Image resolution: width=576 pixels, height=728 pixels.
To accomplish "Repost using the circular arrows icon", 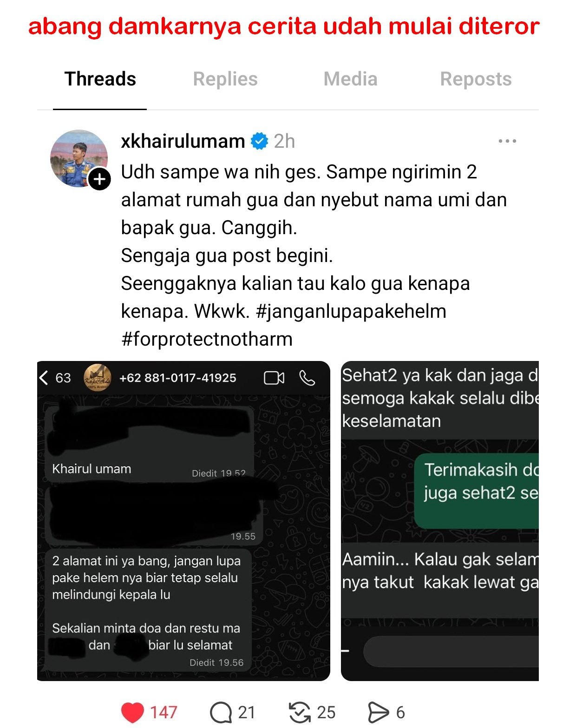I will (x=300, y=712).
